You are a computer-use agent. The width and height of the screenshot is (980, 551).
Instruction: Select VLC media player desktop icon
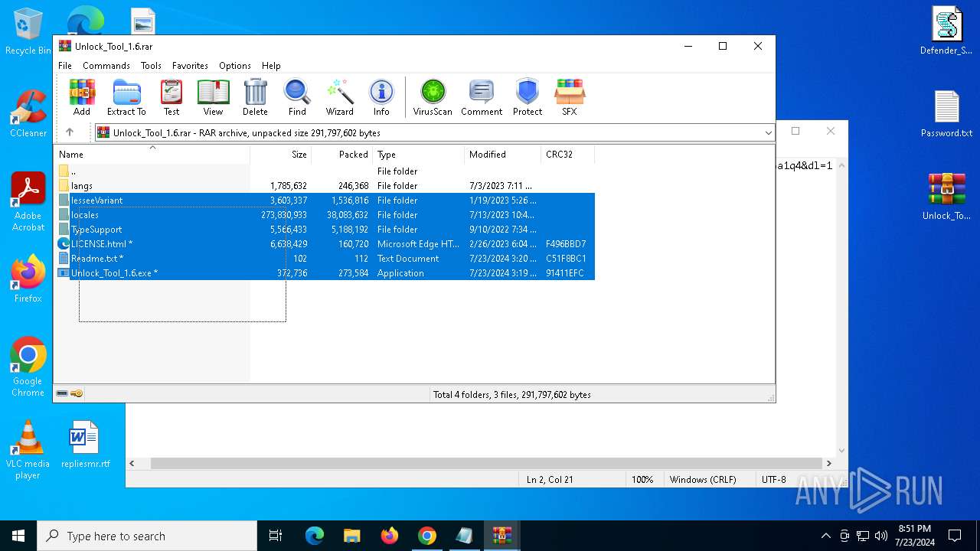tap(28, 450)
